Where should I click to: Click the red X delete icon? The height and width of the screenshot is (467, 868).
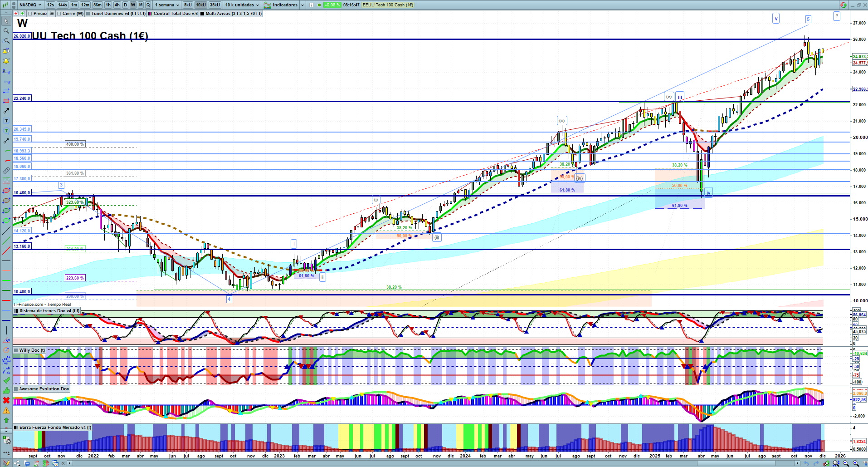point(6,400)
